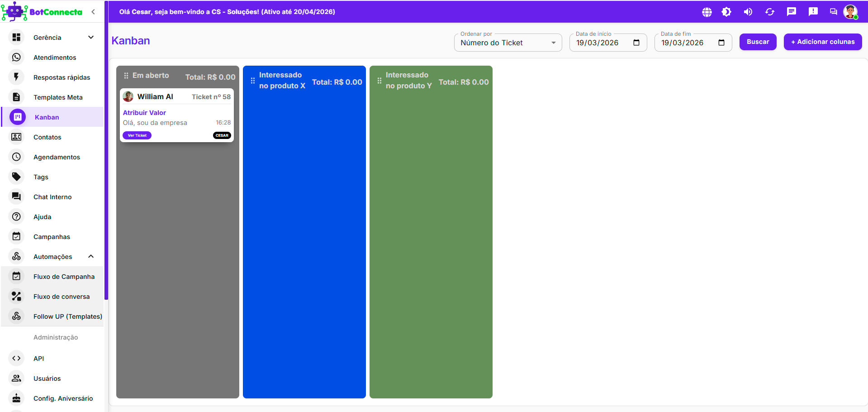This screenshot has width=868, height=412.
Task: Open Atendimentos in the sidebar
Action: [55, 57]
